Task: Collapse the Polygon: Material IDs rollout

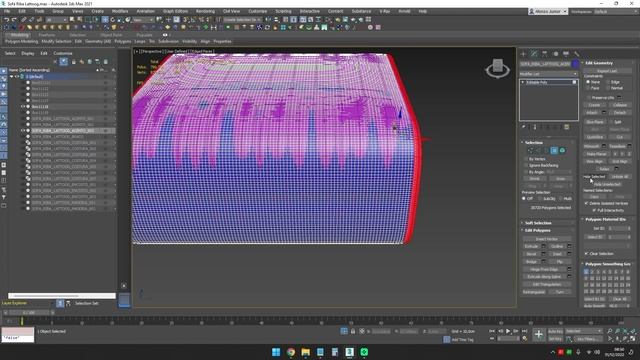Action: 605,219
